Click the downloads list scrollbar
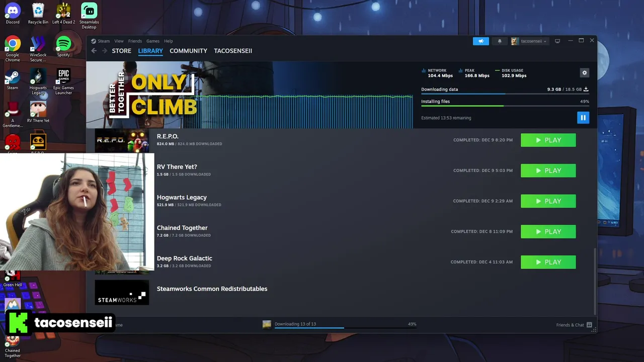The image size is (644, 362). [x=595, y=281]
